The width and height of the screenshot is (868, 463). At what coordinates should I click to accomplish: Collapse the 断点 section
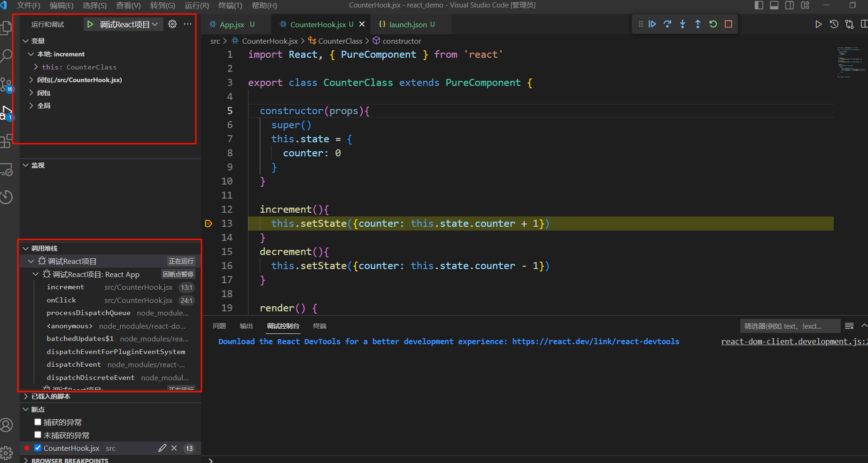26,409
